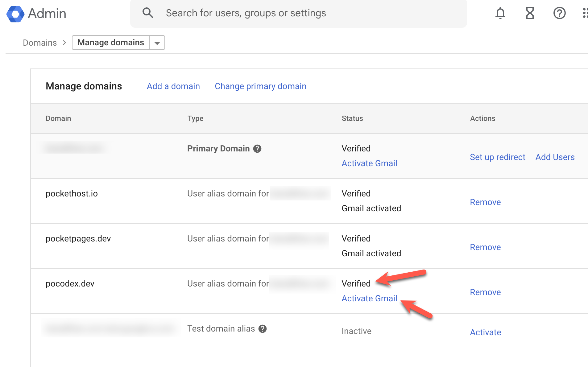Viewport: 588px width, 367px height.
Task: Activate Gmail for the primary domain
Action: click(x=369, y=163)
